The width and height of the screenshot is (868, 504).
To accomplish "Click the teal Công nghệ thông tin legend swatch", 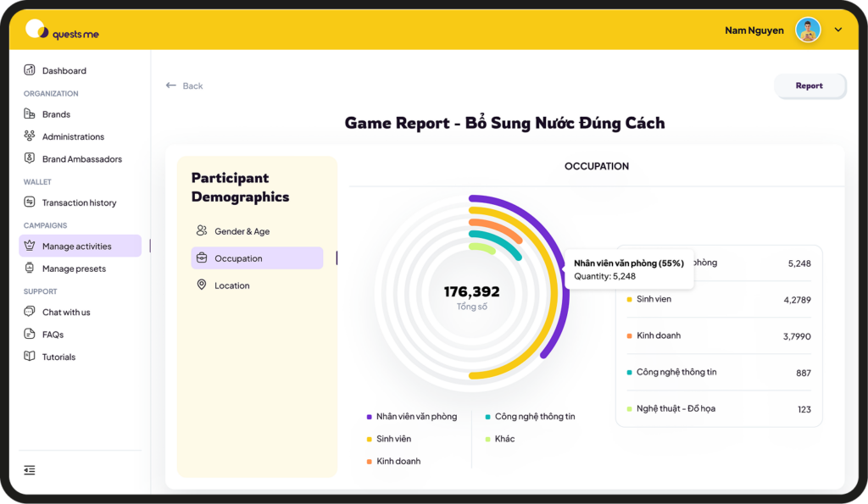I will 487,417.
